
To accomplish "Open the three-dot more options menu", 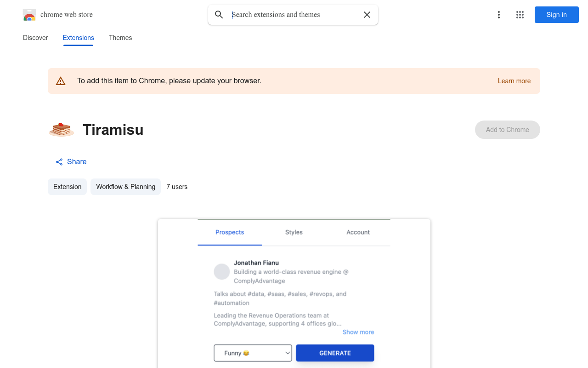I will click(x=498, y=15).
